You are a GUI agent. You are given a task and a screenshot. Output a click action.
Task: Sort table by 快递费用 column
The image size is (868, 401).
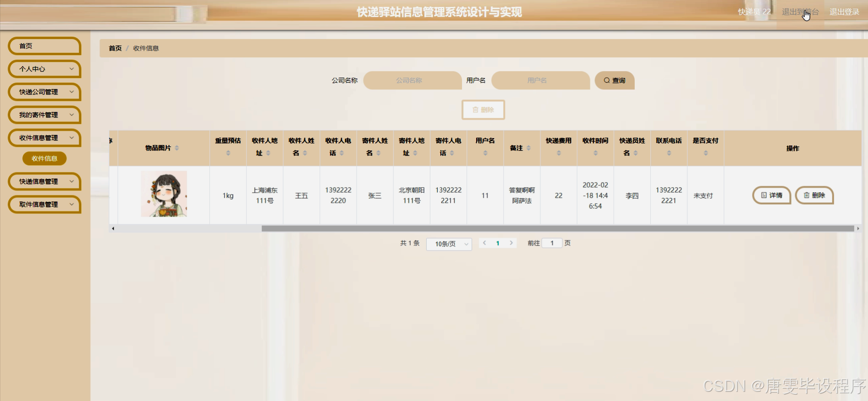pyautogui.click(x=559, y=153)
